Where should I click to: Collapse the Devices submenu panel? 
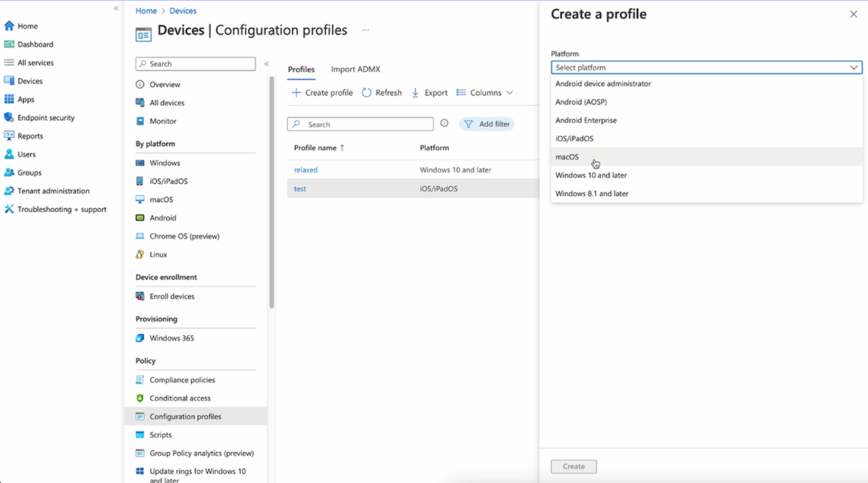tap(267, 64)
